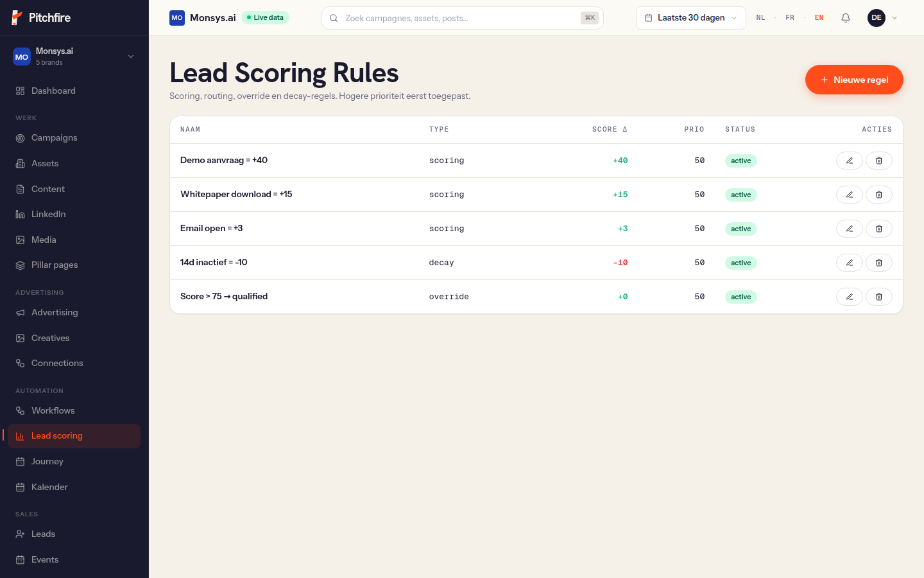Click the decay type cell
This screenshot has height=578, width=924.
[441, 263]
